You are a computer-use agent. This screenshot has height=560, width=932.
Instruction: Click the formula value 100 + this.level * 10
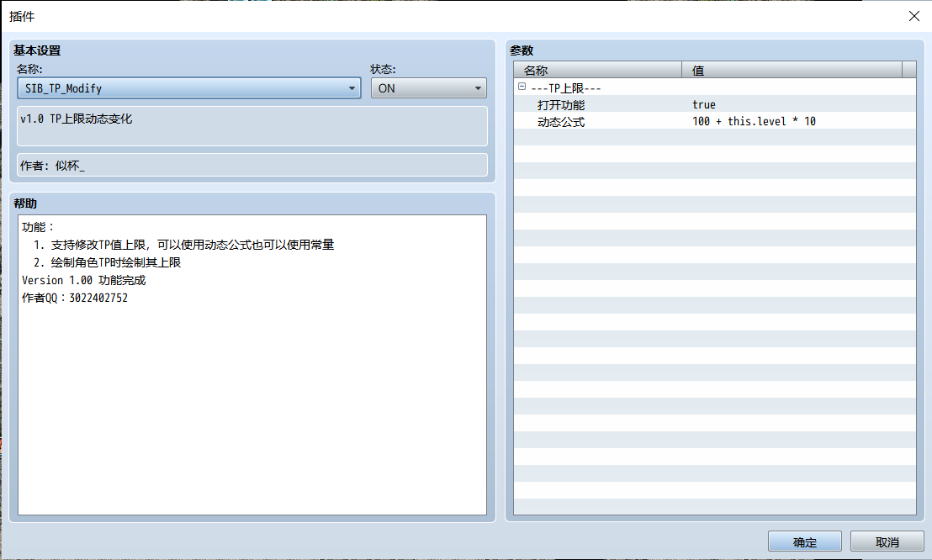click(754, 121)
